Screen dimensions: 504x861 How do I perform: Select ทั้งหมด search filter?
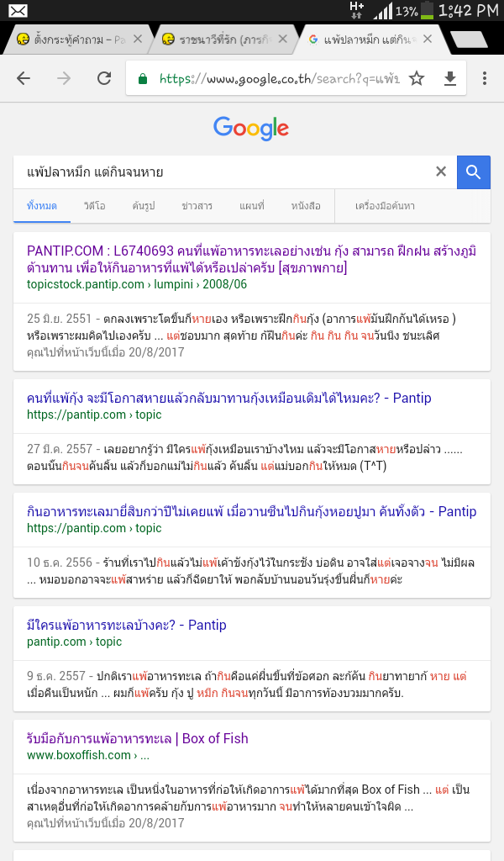[42, 206]
